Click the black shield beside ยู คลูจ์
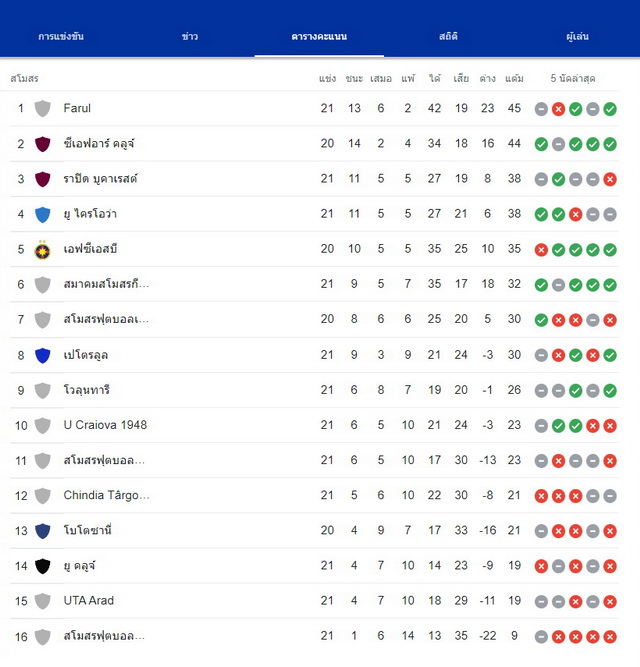640x667 pixels. coord(43,566)
